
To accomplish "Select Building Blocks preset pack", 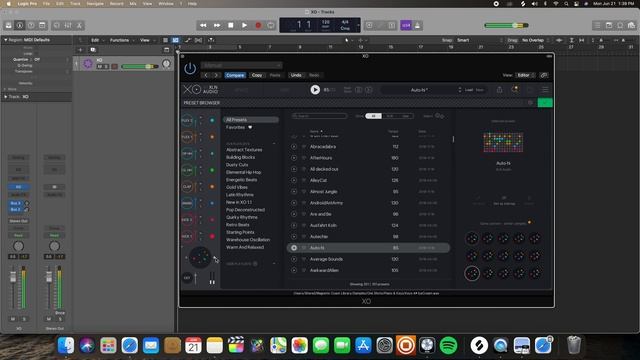I will (240, 157).
